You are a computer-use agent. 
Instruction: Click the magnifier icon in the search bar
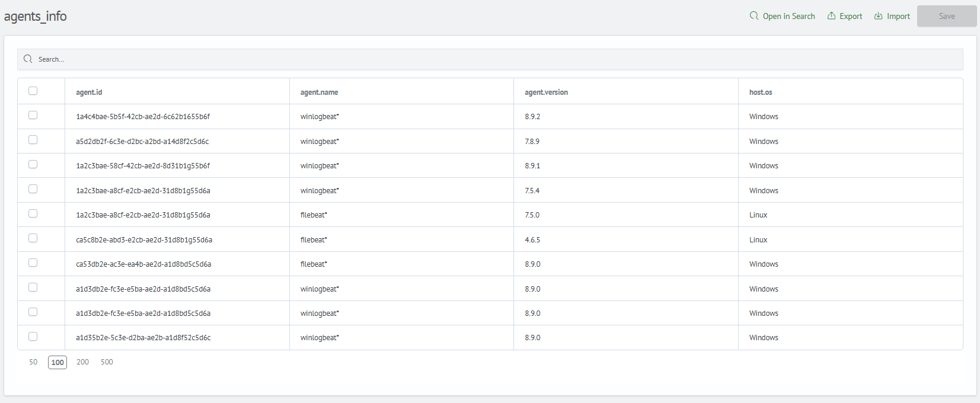(28, 59)
